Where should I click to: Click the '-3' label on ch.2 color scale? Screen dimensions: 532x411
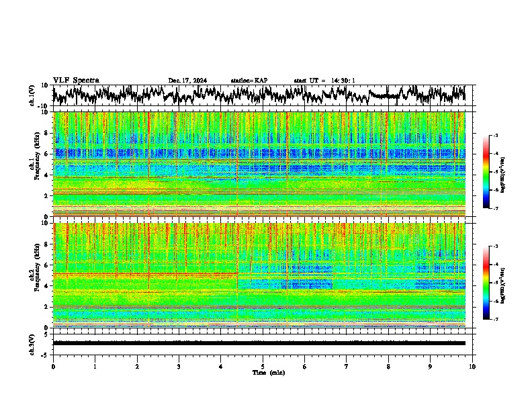click(x=496, y=246)
